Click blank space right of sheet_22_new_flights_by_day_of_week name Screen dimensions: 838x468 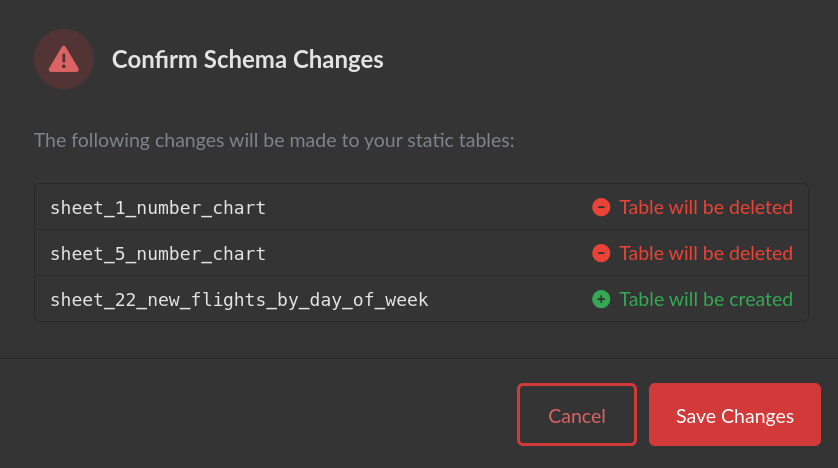[510, 299]
